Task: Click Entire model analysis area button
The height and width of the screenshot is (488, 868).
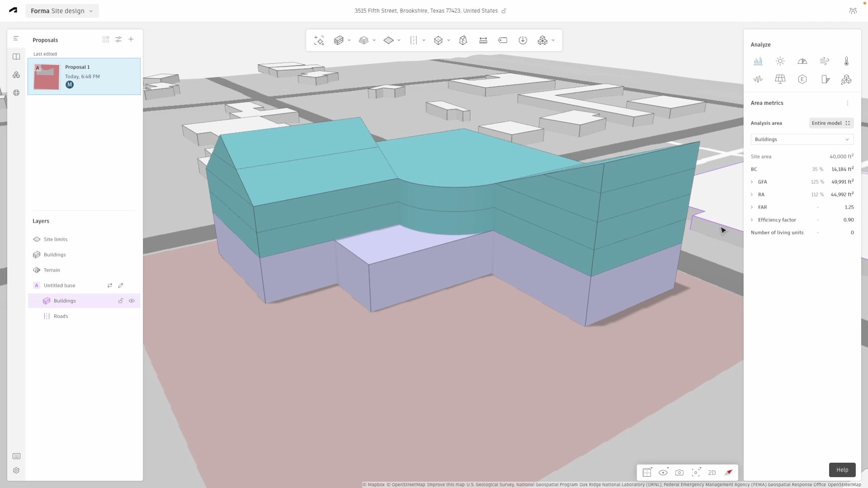Action: [x=830, y=123]
